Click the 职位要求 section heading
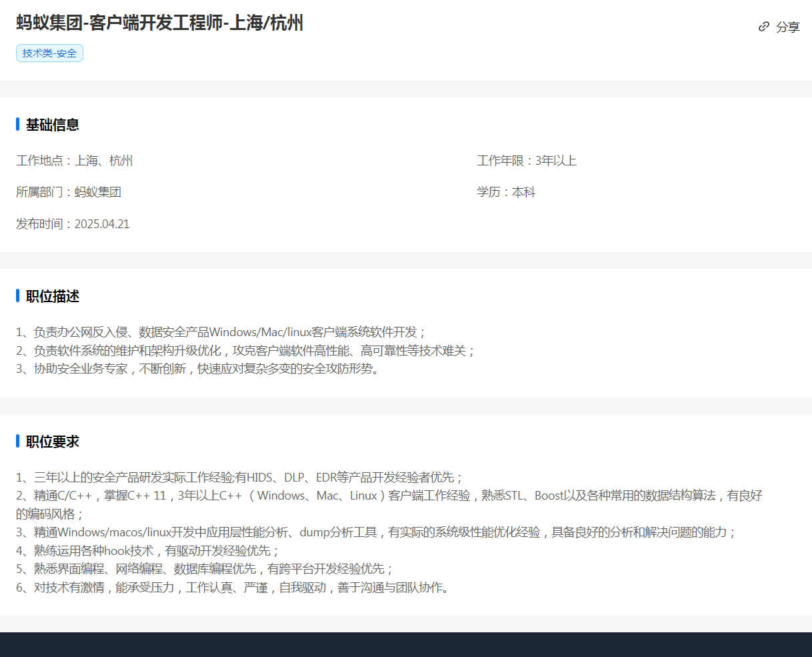This screenshot has height=657, width=812. [x=53, y=442]
